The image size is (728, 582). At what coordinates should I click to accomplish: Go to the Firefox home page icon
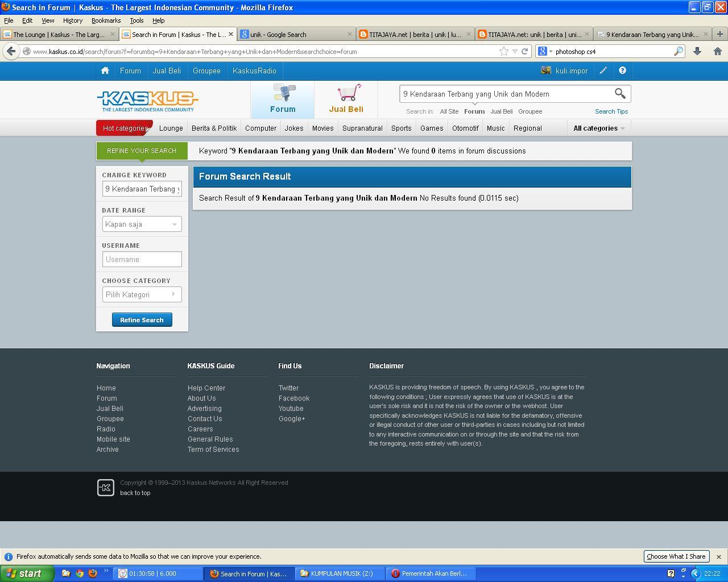[x=718, y=51]
